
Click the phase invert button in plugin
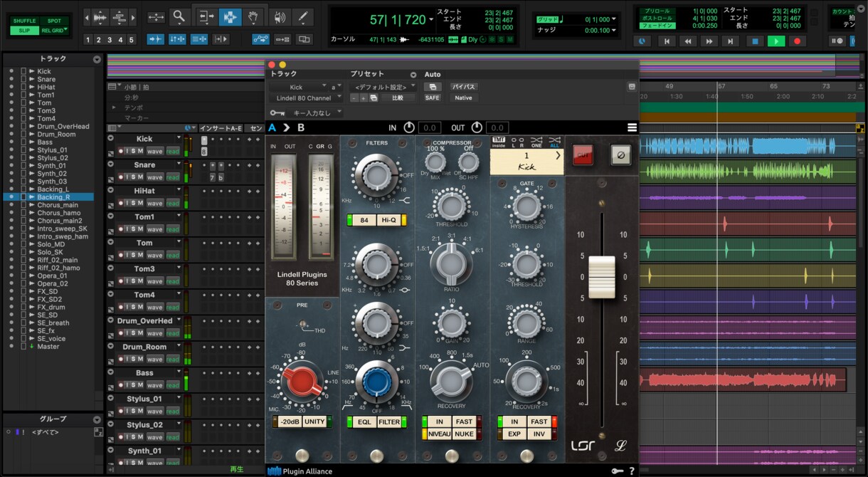pyautogui.click(x=620, y=154)
